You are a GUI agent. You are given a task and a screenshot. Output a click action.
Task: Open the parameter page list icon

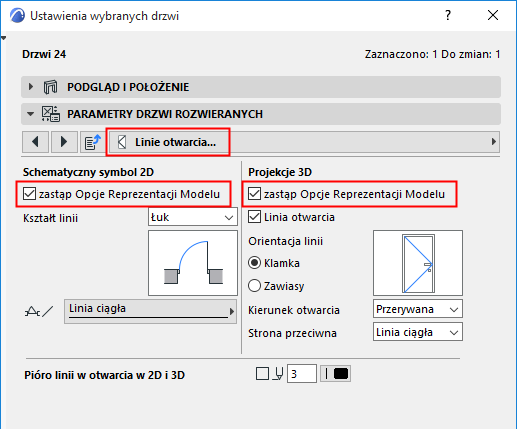[92, 142]
